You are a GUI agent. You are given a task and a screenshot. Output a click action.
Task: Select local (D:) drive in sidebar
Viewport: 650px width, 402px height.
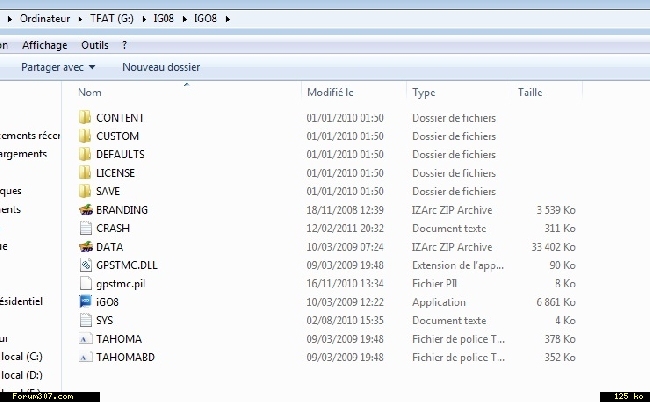click(x=22, y=375)
